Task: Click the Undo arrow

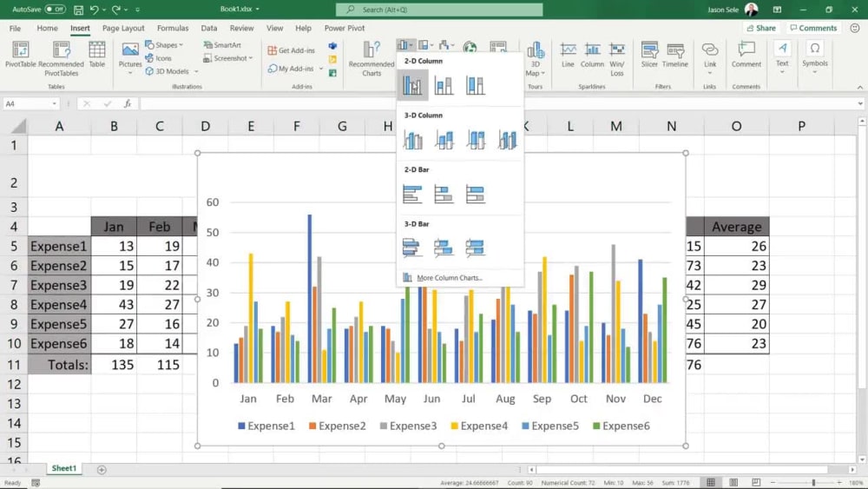Action: pos(95,10)
